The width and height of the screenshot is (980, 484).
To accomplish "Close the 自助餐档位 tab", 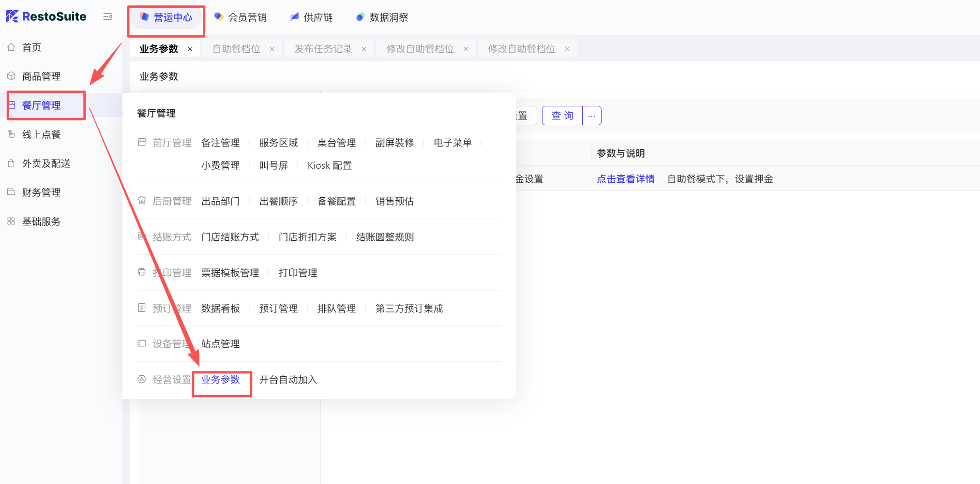I will click(x=272, y=49).
